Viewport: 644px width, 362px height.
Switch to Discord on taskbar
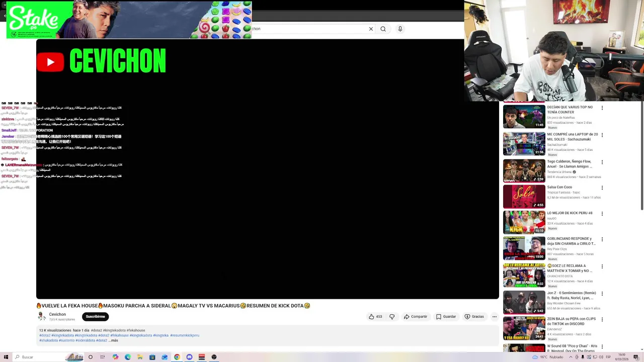point(189,357)
